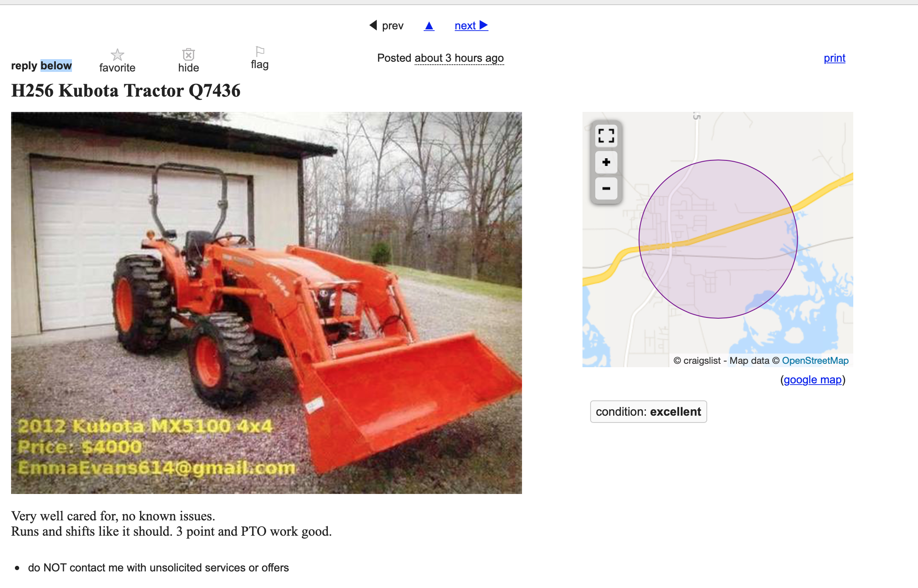
Task: Zoom out of the map
Action: coord(606,188)
